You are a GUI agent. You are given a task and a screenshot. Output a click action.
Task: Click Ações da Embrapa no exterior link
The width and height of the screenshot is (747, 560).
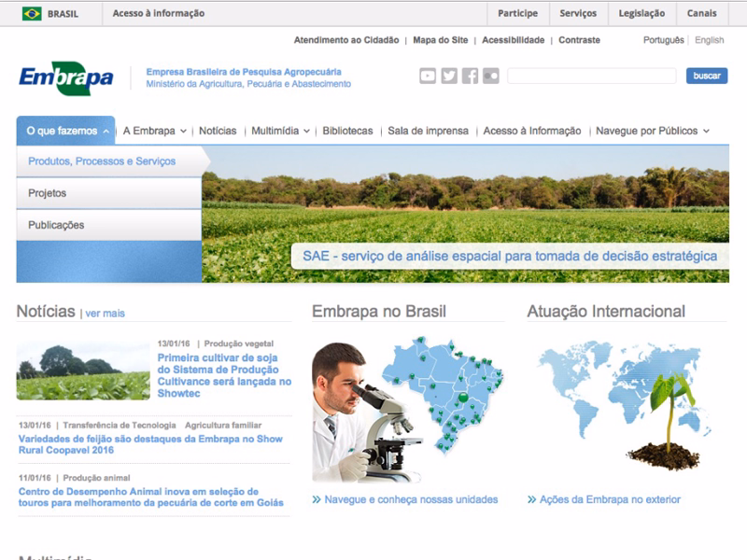click(x=610, y=499)
